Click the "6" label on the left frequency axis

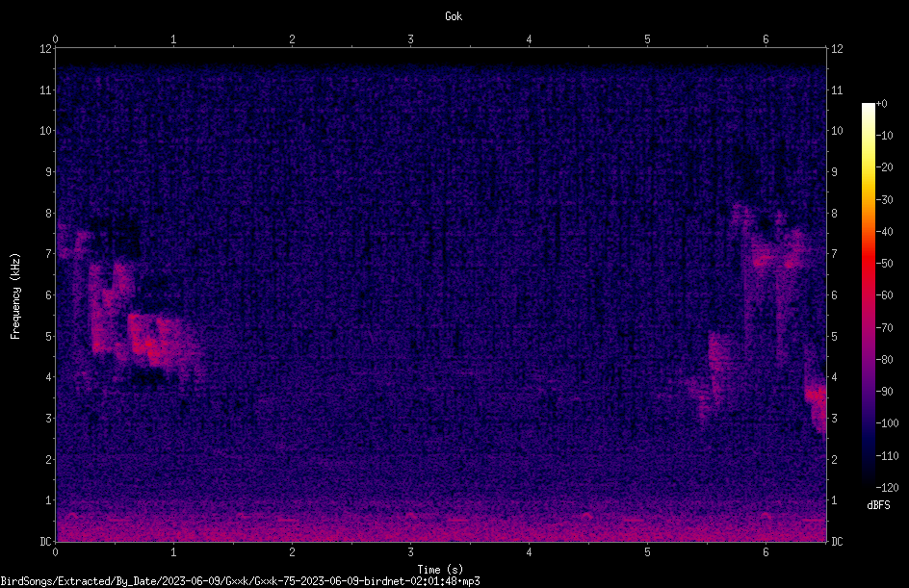pos(49,294)
